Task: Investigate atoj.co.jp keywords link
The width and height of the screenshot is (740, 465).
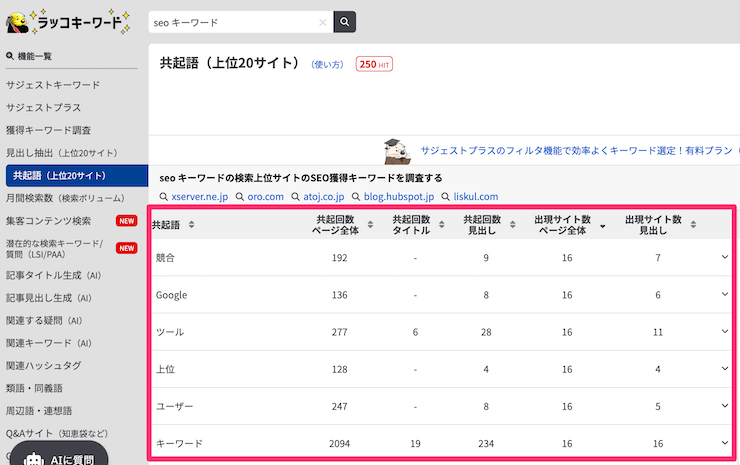Action: (x=324, y=196)
